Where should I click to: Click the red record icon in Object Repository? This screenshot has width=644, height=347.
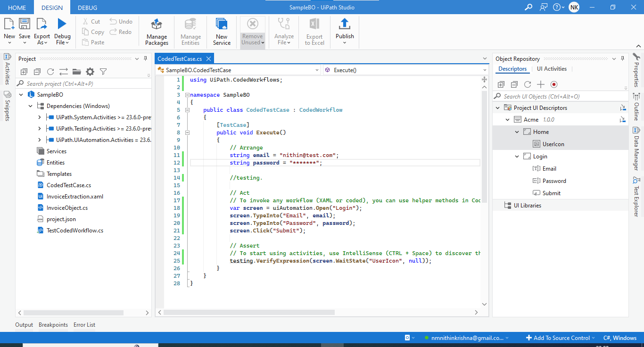click(x=554, y=84)
